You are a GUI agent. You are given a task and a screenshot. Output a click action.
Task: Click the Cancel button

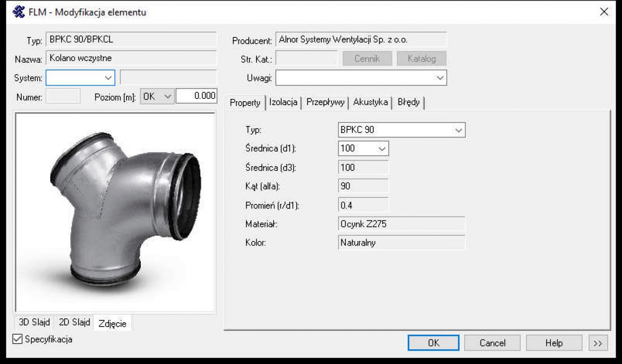(x=493, y=343)
